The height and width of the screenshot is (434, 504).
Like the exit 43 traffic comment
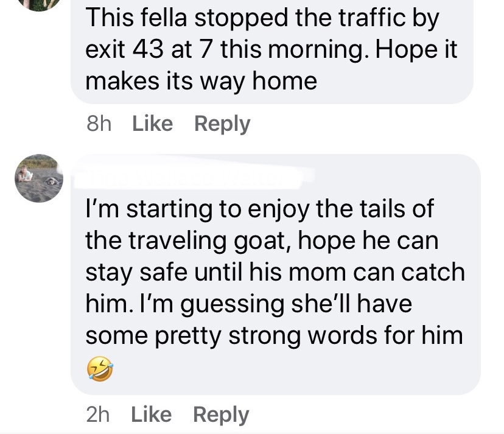152,124
